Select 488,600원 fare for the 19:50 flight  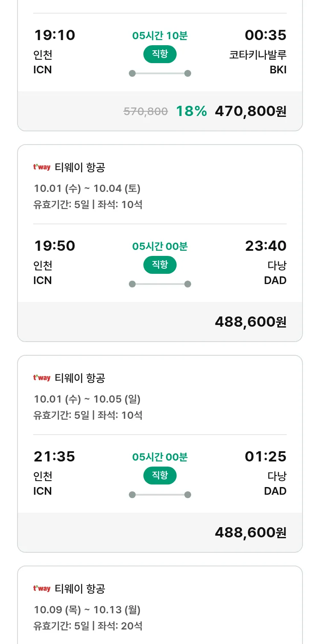(250, 322)
